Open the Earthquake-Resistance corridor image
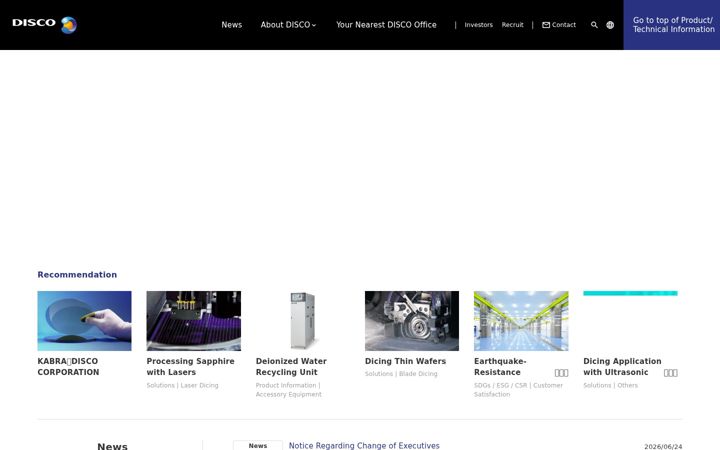Image resolution: width=720 pixels, height=450 pixels. click(x=521, y=321)
